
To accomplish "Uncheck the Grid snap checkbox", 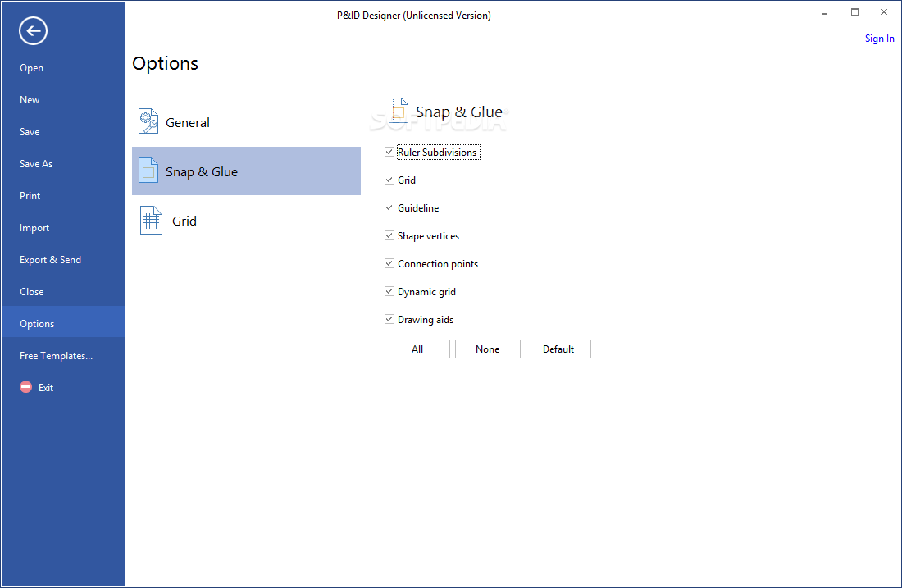I will 389,180.
